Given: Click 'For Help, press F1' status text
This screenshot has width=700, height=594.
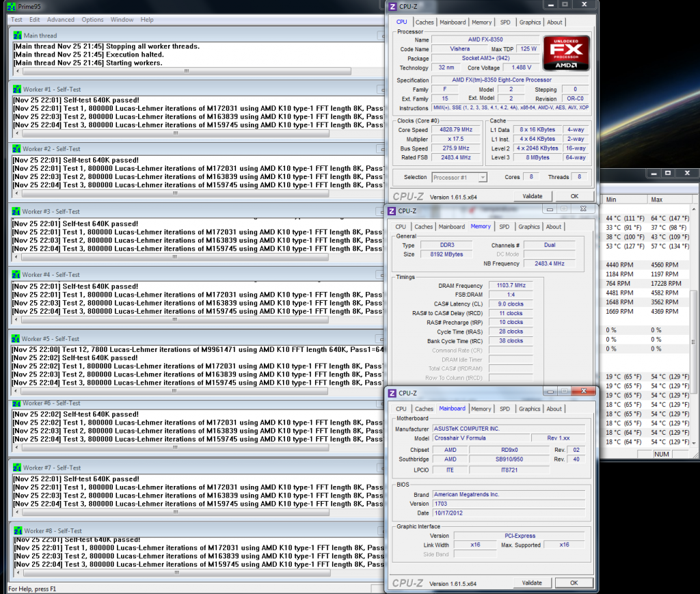Looking at the screenshot, I should point(32,589).
